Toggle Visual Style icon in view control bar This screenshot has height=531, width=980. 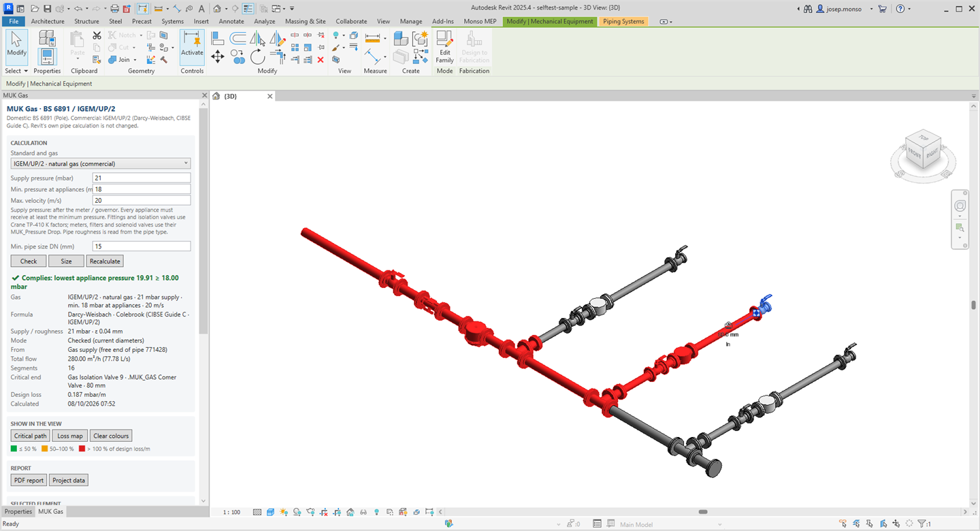click(270, 512)
